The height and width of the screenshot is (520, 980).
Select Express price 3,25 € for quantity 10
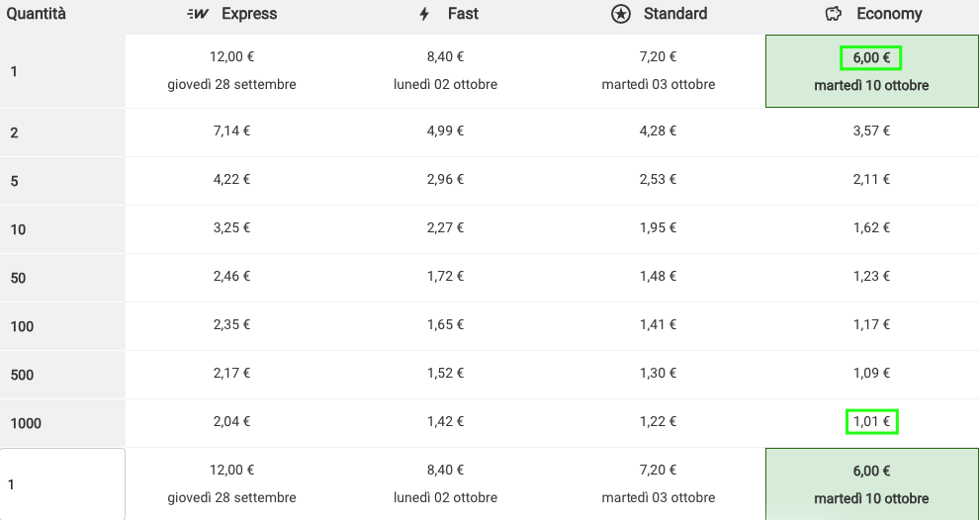click(x=231, y=227)
